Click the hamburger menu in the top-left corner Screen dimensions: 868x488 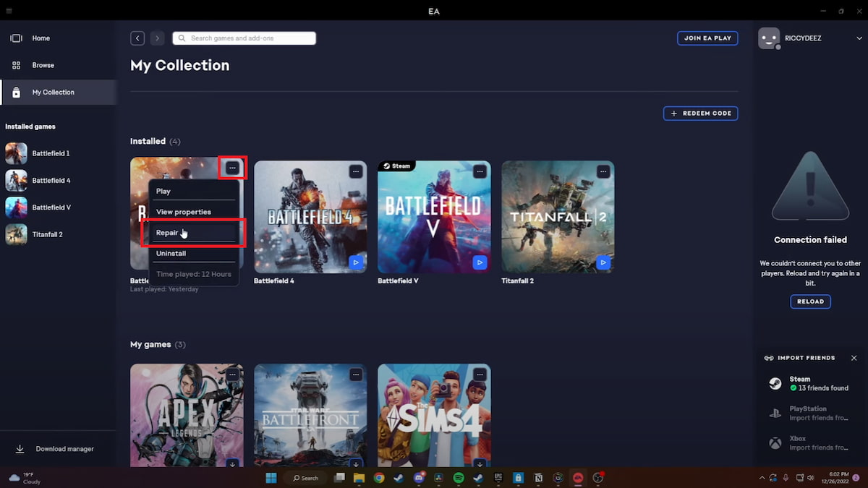(9, 11)
